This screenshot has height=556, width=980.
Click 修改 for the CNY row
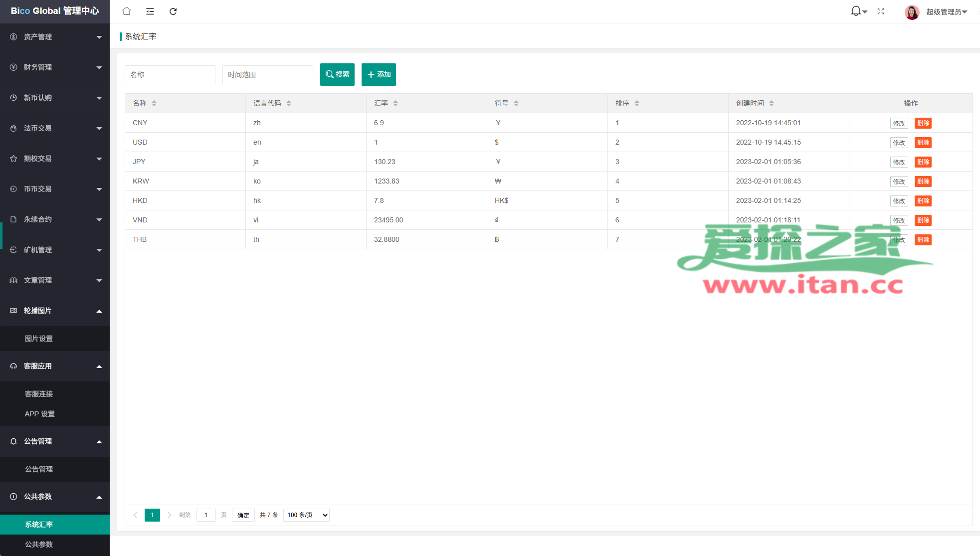(899, 123)
